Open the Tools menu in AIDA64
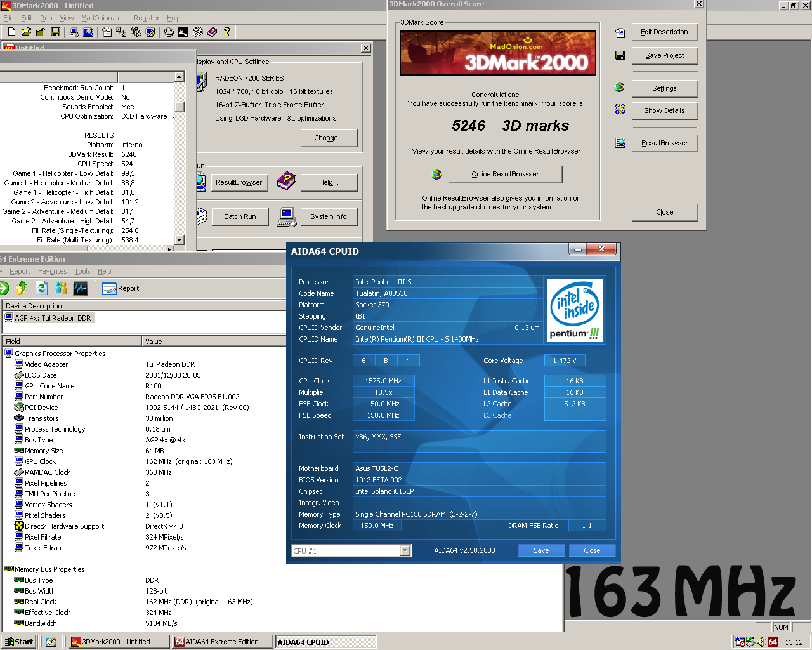812x650 pixels. (x=82, y=271)
